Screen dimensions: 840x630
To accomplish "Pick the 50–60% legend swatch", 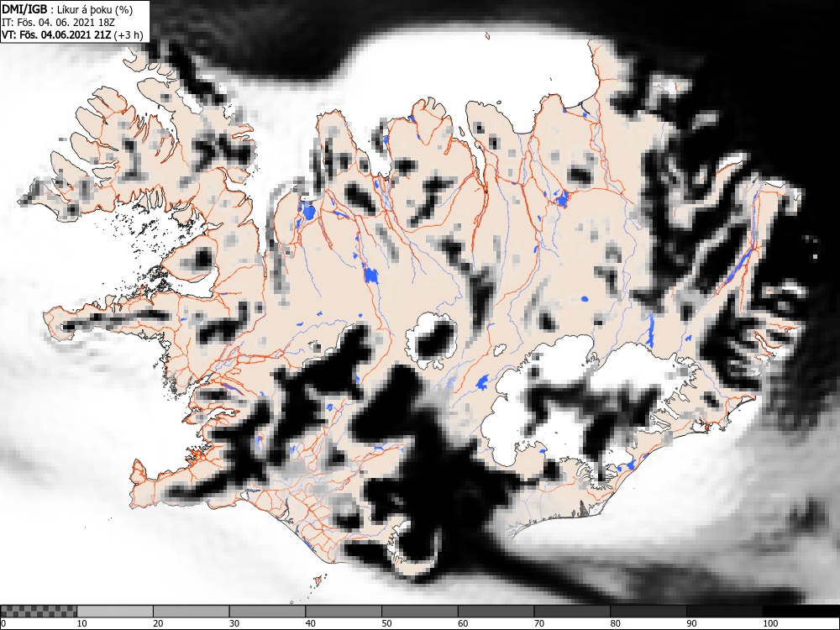I will click(419, 612).
